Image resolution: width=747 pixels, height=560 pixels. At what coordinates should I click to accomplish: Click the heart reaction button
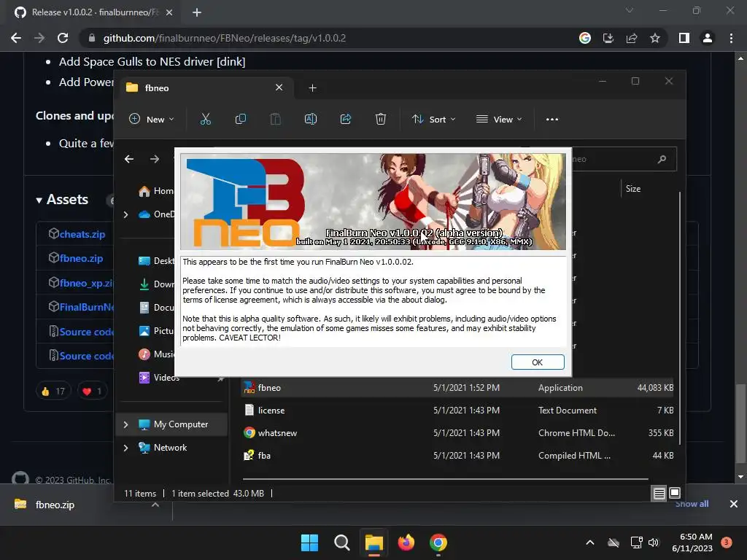click(x=92, y=392)
